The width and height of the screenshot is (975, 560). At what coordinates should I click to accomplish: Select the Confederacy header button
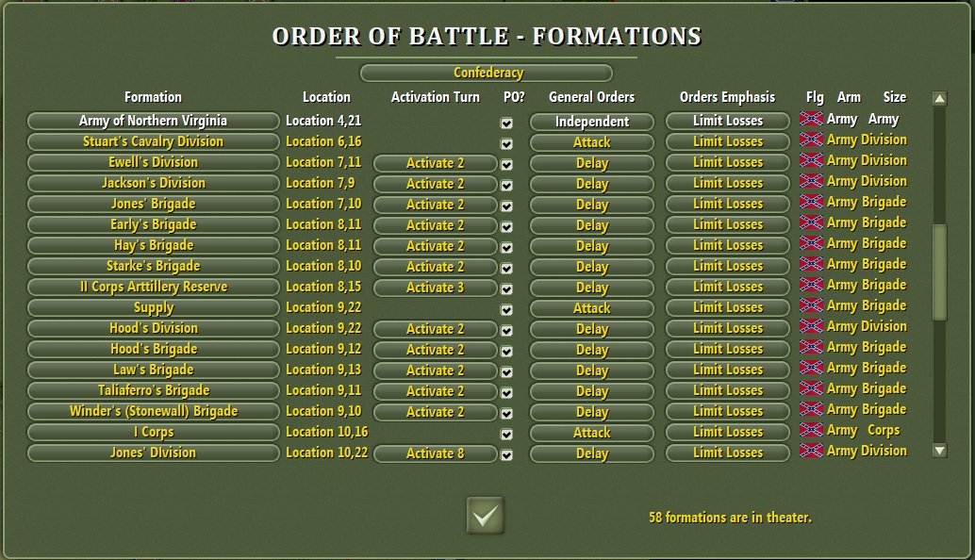pos(485,73)
